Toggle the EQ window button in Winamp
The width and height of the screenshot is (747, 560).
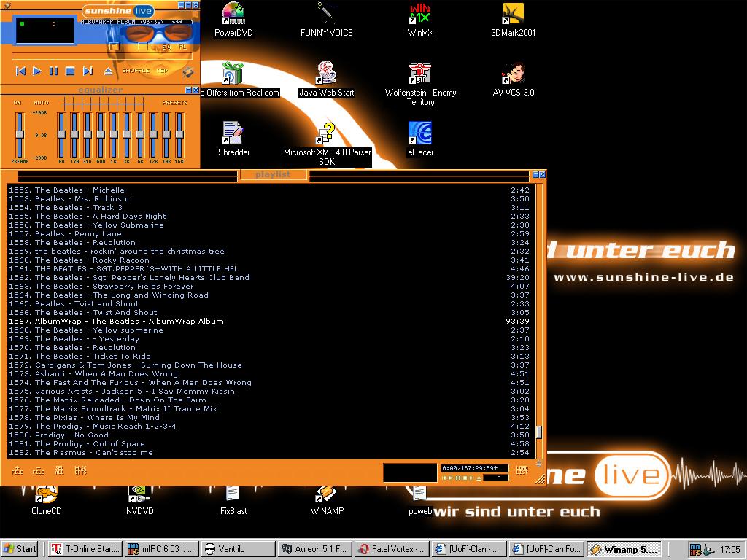click(166, 47)
